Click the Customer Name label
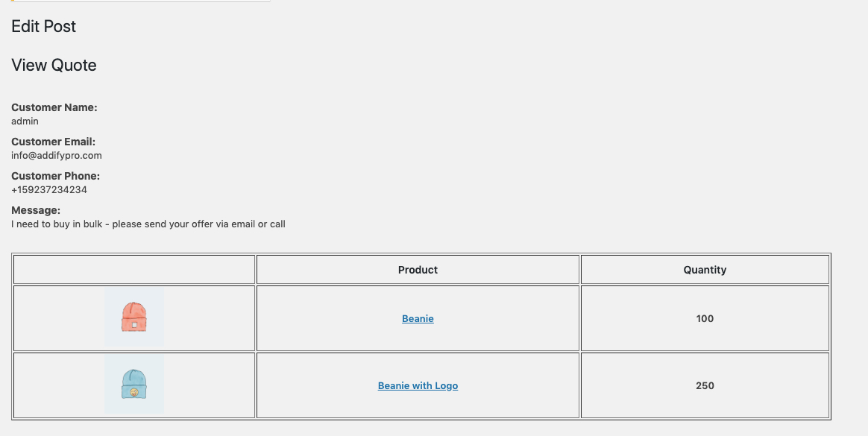 54,107
